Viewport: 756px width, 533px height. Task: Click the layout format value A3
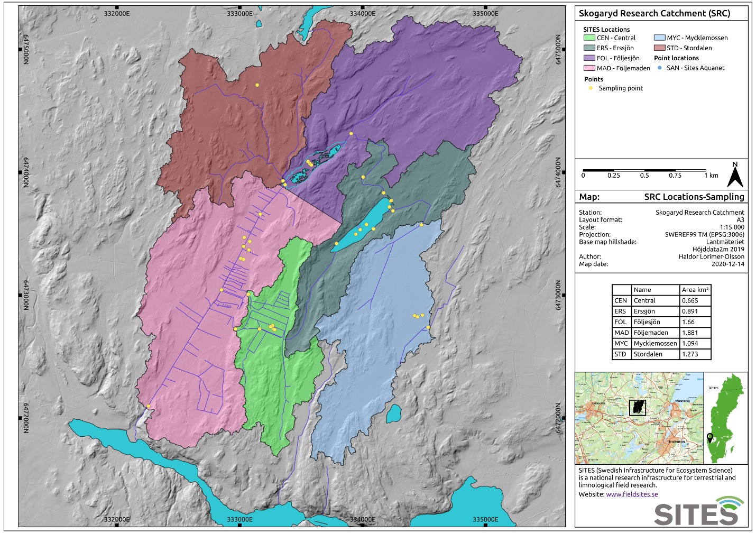point(740,220)
